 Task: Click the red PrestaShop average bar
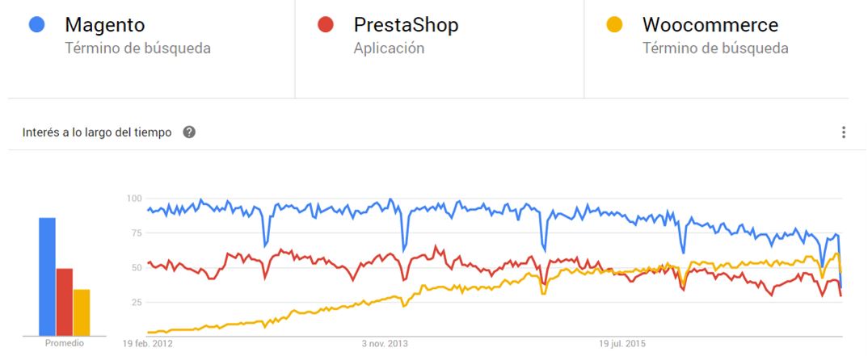click(x=64, y=302)
